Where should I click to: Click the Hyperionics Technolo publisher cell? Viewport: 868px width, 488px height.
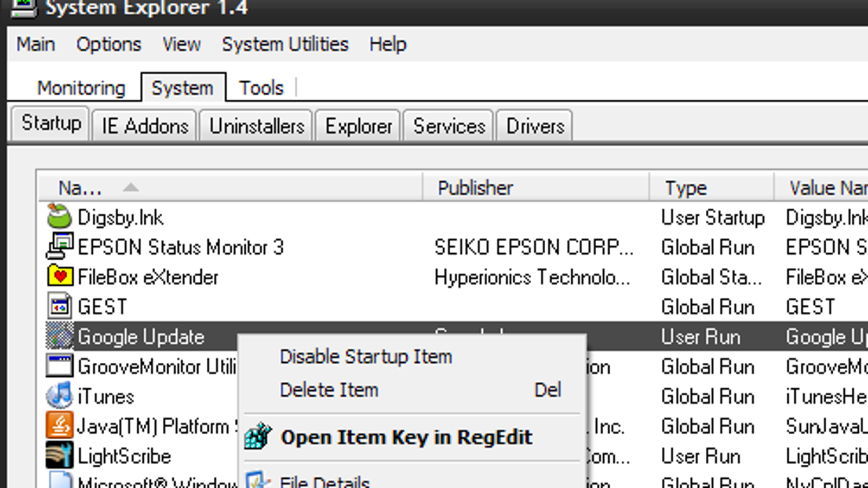pyautogui.click(x=532, y=277)
